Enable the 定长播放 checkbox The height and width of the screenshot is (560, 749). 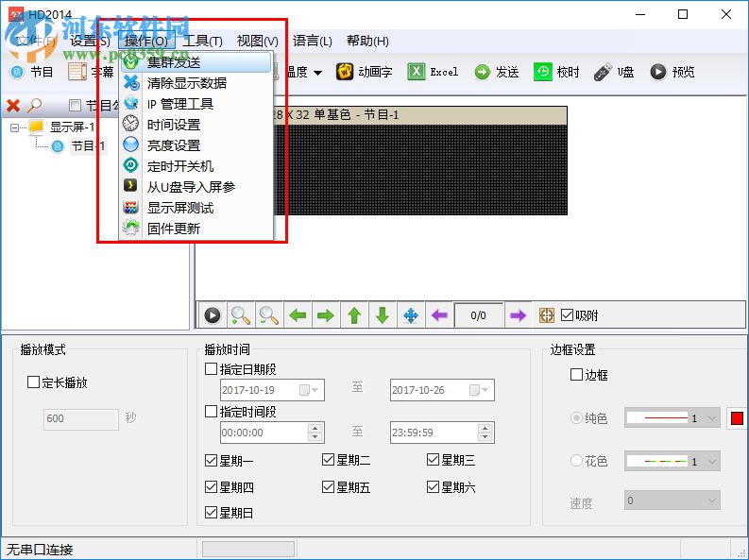33,382
